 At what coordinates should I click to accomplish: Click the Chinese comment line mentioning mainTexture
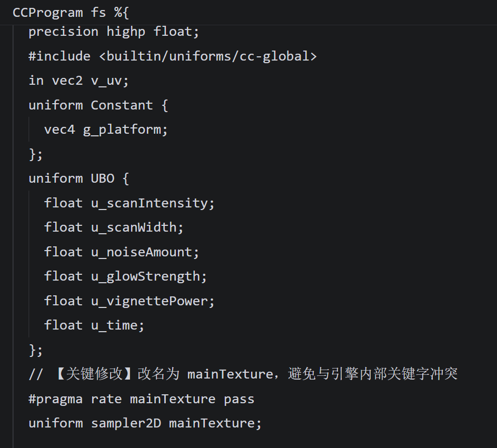coord(243,374)
